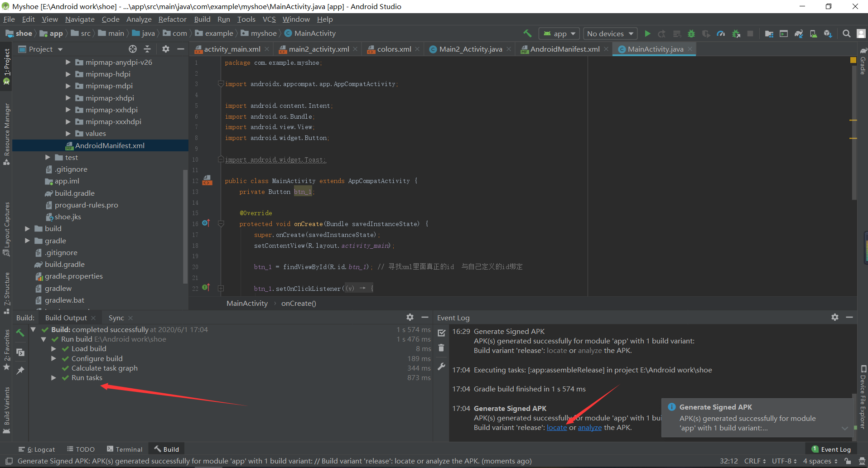Open the Terminal tool window tab
Viewport: 868px width, 468px height.
[125, 449]
